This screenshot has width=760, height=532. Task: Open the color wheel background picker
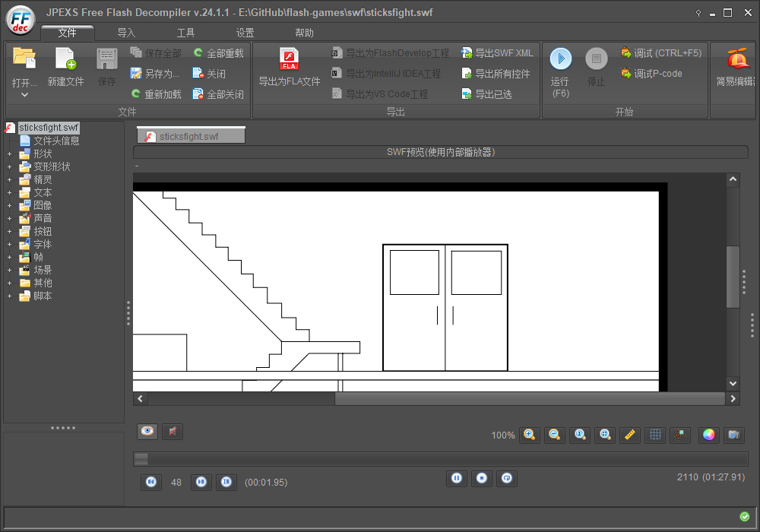(x=708, y=435)
